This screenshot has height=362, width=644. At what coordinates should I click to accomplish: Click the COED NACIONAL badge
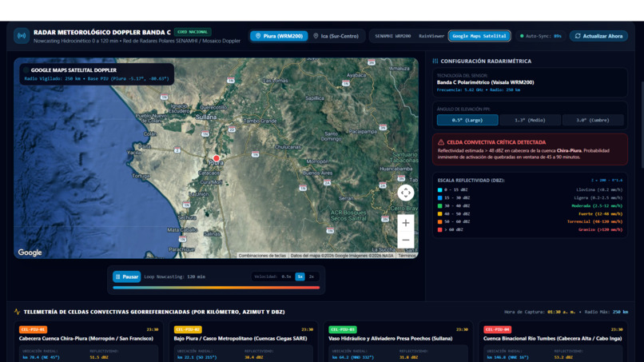tap(193, 32)
